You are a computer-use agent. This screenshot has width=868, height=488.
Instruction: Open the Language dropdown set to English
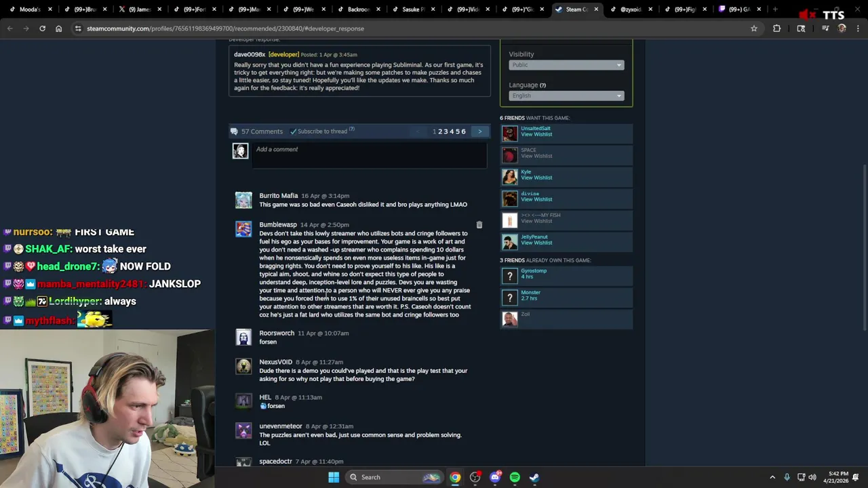566,96
